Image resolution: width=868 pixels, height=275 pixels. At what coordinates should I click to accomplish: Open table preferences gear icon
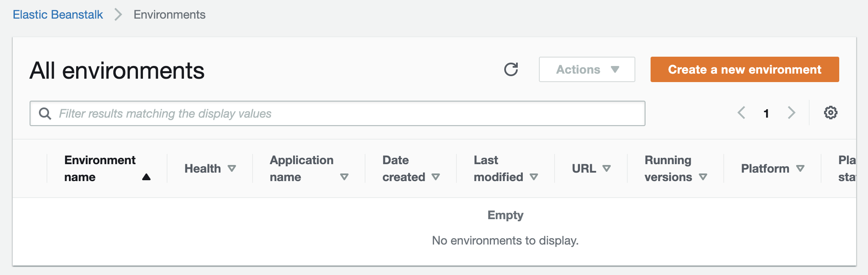(x=830, y=113)
